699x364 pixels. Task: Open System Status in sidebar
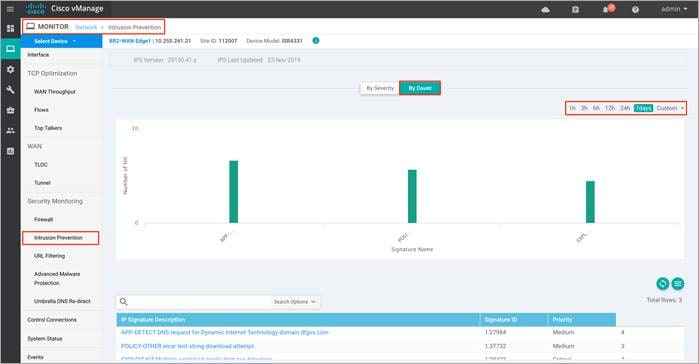coord(45,339)
